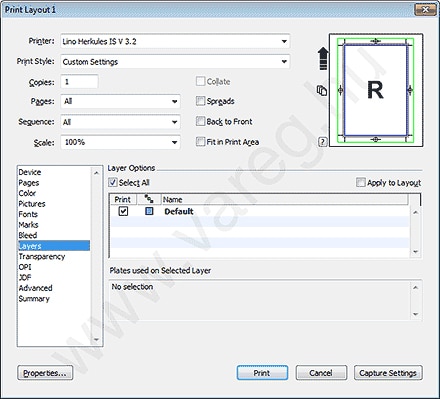
Task: Click the paper feed direction arrow icon
Action: 323,58
